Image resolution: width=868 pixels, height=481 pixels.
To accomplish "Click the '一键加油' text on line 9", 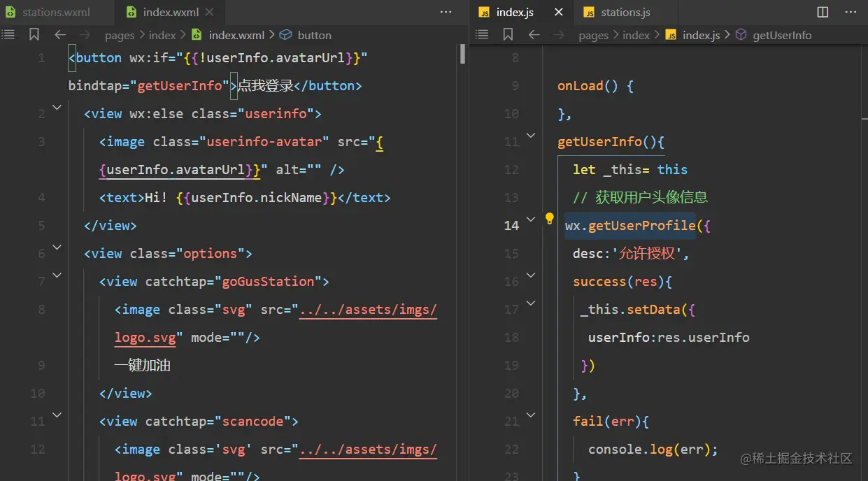I will pyautogui.click(x=143, y=365).
